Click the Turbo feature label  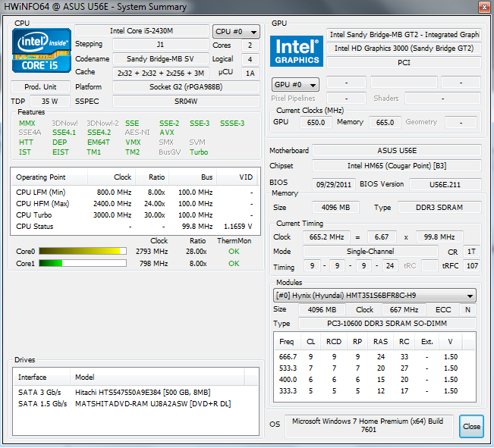click(x=199, y=152)
